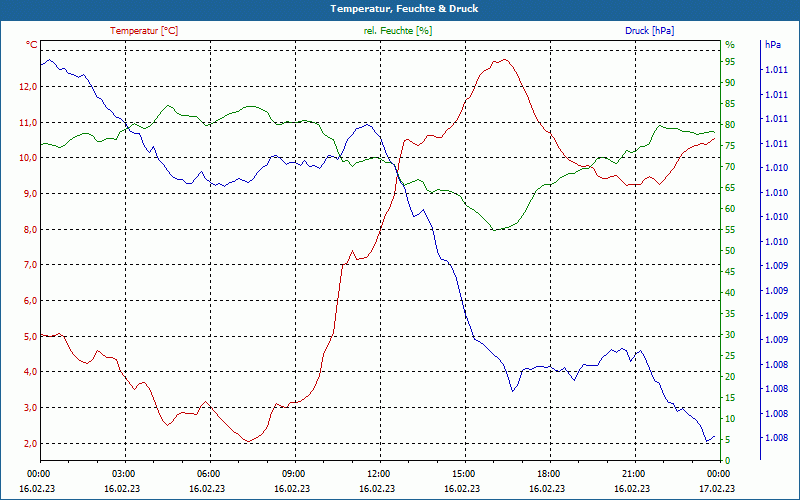Click the 18:00 time axis label
The height and width of the screenshot is (500, 800).
(547, 474)
